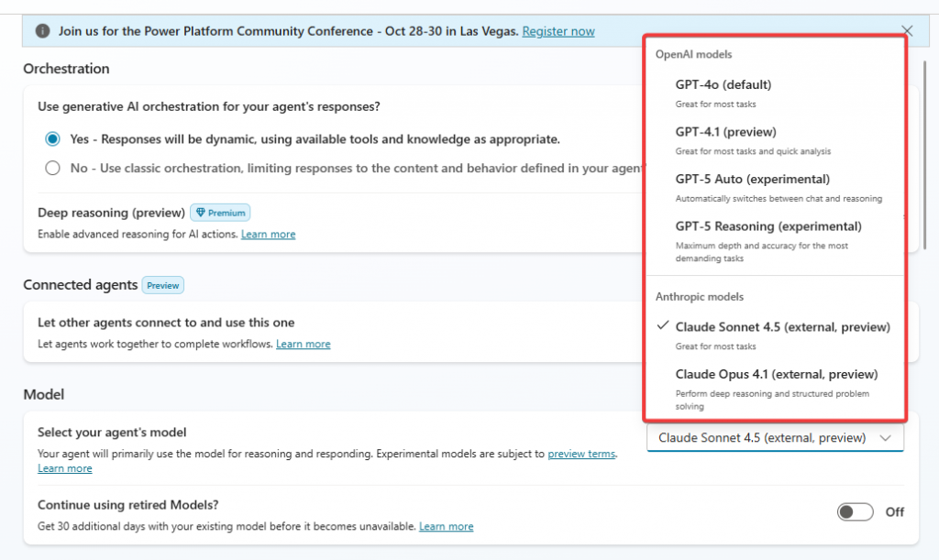Open the preview terms link

point(580,454)
